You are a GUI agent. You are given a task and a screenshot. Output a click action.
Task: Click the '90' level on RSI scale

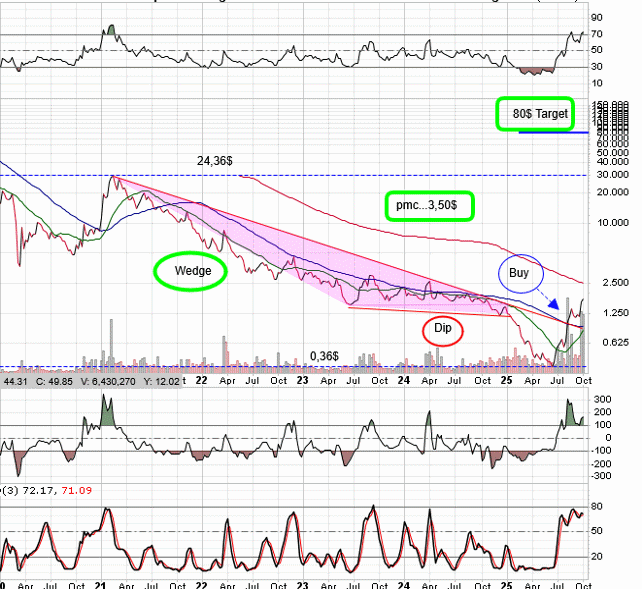pos(596,18)
